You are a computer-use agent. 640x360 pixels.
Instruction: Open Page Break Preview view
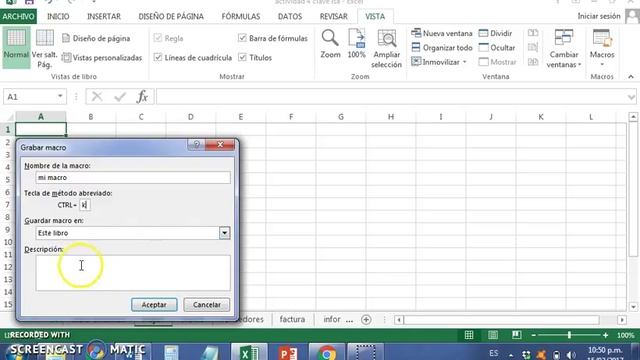[44, 48]
